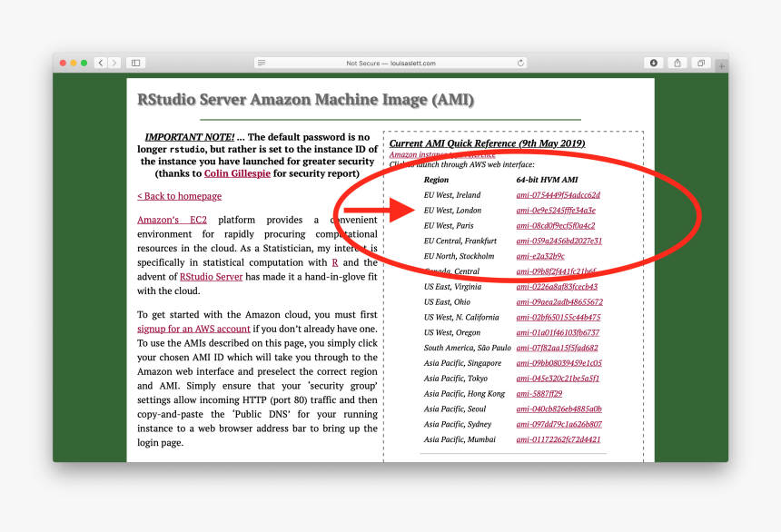Minimize the window with the yellow button
781x532 pixels.
(74, 63)
